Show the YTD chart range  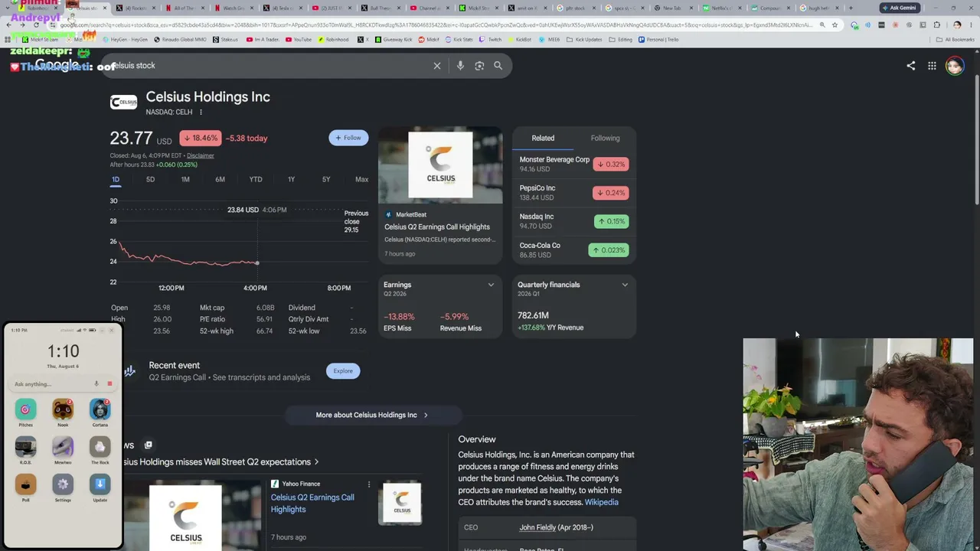pyautogui.click(x=256, y=179)
